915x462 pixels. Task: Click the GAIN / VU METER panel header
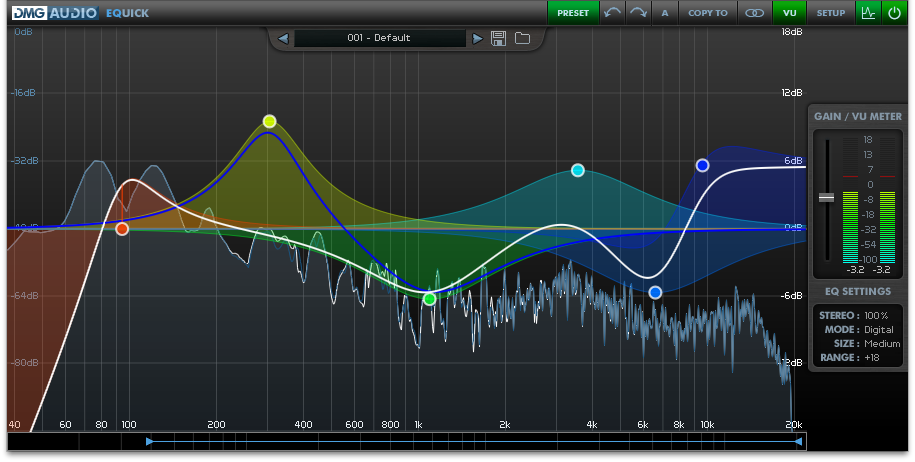(858, 116)
